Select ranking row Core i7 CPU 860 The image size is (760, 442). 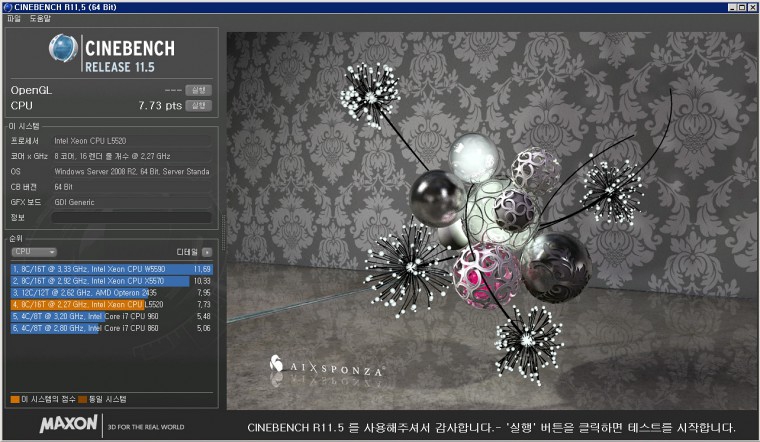[111, 328]
